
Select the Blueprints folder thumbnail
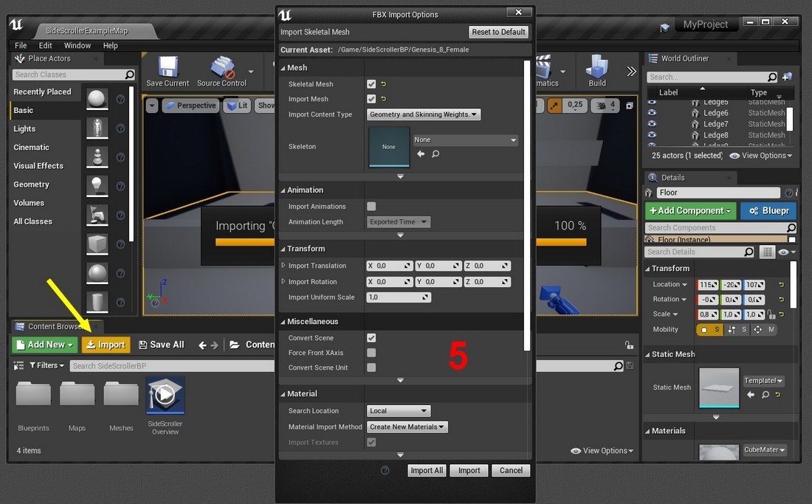[x=34, y=394]
